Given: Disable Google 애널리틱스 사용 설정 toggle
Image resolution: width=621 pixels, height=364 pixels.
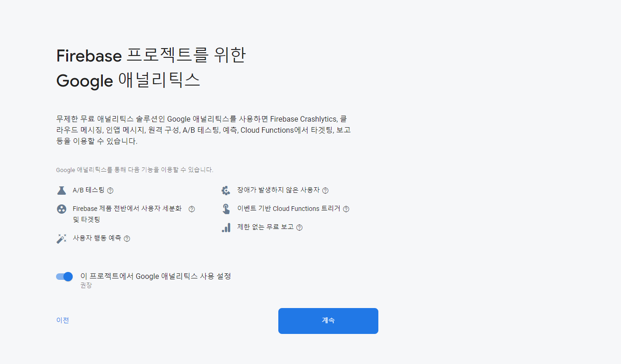Looking at the screenshot, I should point(64,277).
